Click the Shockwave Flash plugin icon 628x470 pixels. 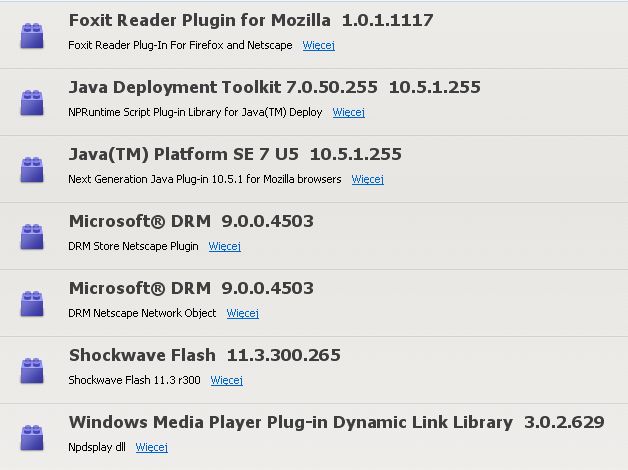(x=32, y=370)
